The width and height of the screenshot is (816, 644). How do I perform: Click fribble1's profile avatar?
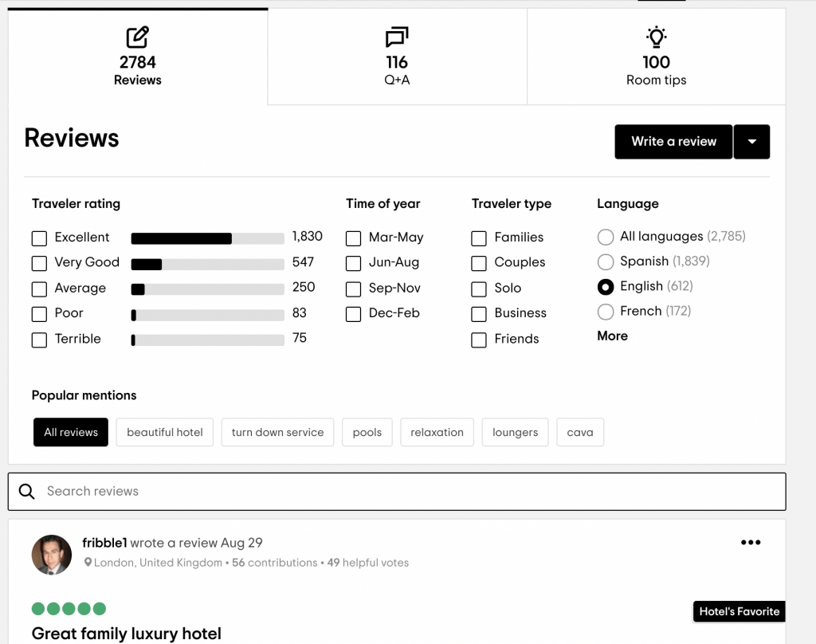[x=52, y=555]
